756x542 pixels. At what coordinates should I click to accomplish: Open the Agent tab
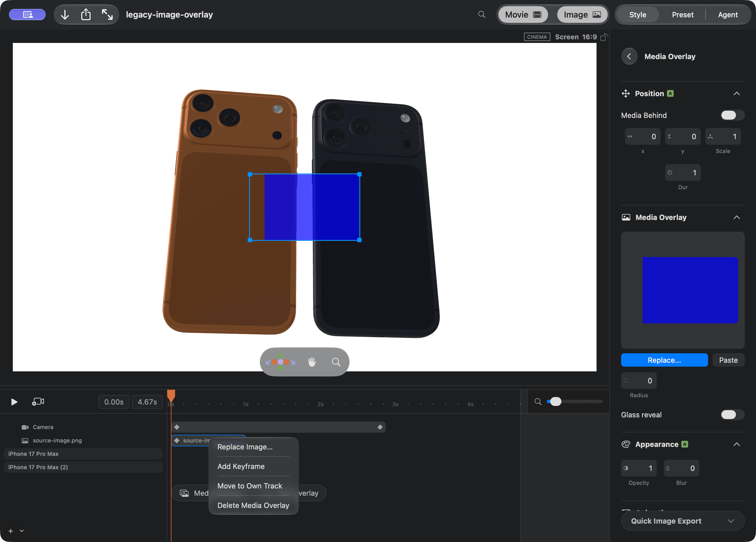coord(728,15)
